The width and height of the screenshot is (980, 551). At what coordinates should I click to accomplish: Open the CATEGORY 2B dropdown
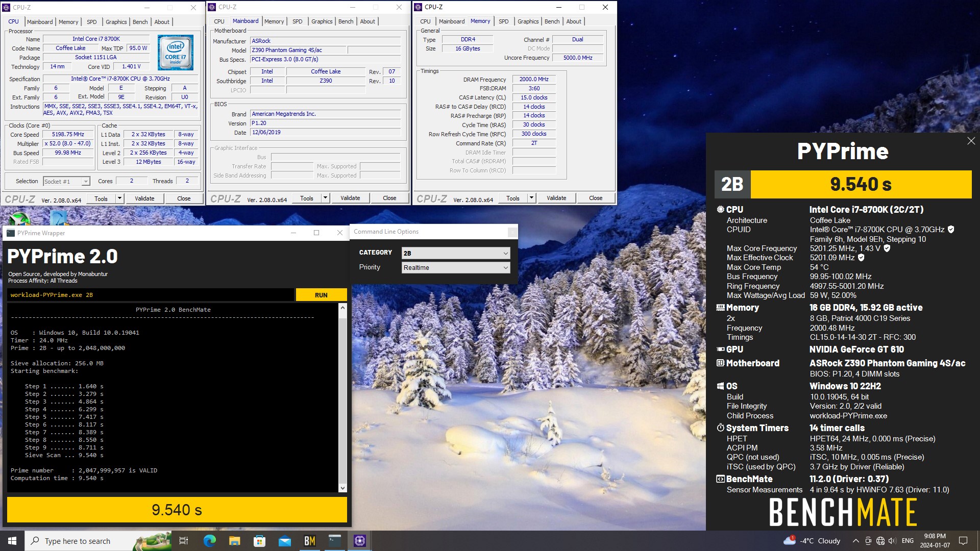tap(456, 253)
